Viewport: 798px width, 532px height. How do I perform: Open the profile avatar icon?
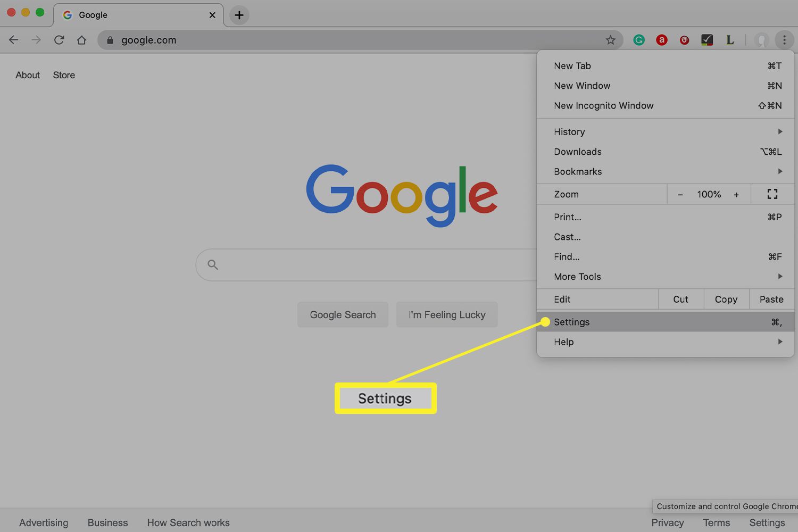[x=761, y=40]
